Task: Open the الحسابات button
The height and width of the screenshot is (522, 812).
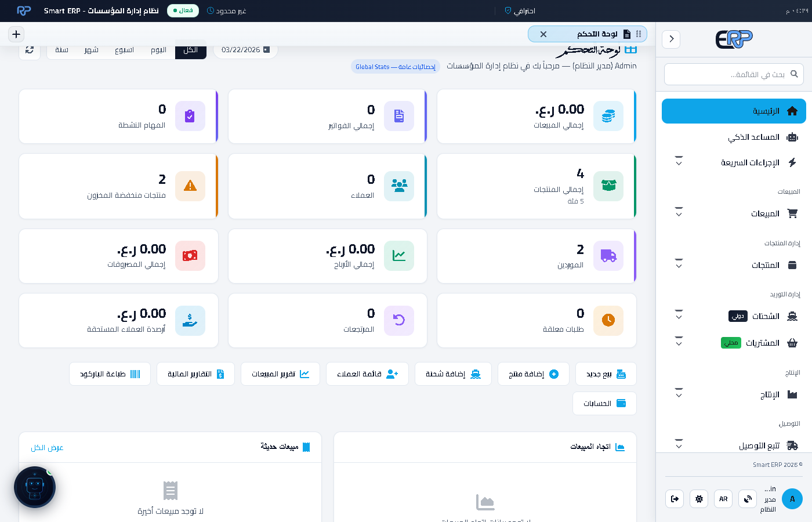Action: point(605,404)
